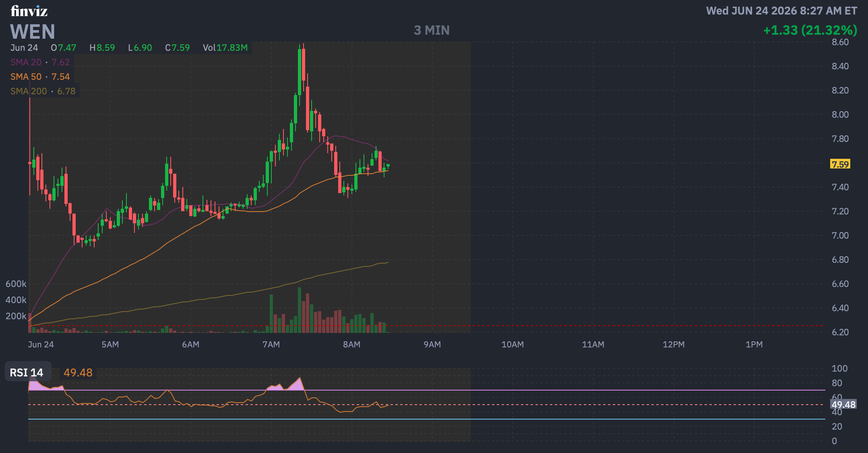Click the RSI axis label 20
This screenshot has height=453, width=868.
(x=837, y=427)
